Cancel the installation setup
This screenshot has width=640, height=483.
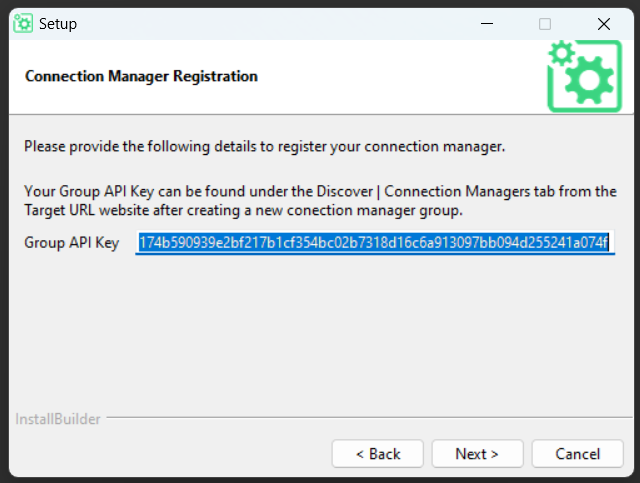(x=578, y=454)
